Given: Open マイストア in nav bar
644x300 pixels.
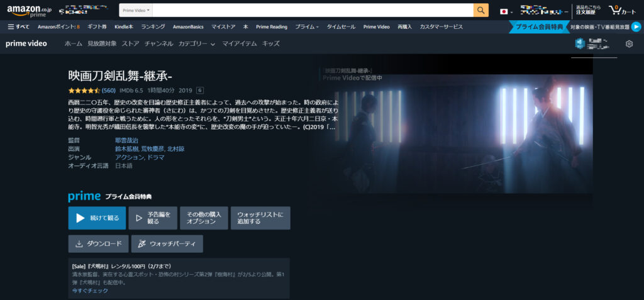Looking at the screenshot, I should [223, 26].
